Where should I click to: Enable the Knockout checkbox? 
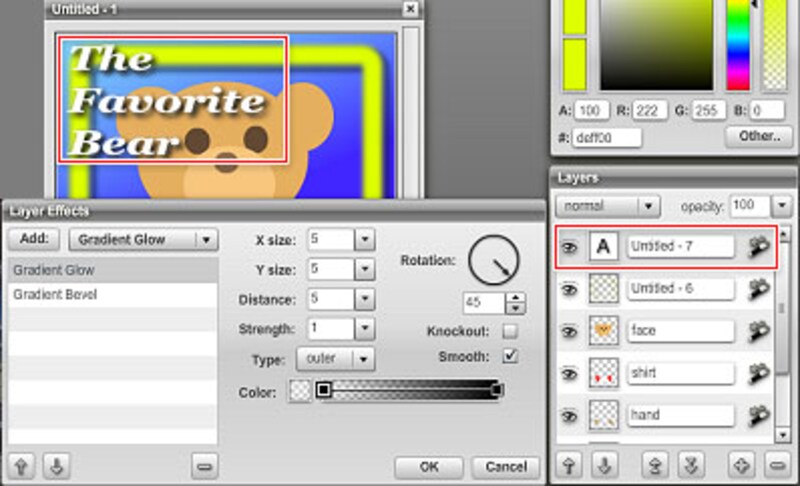click(511, 331)
